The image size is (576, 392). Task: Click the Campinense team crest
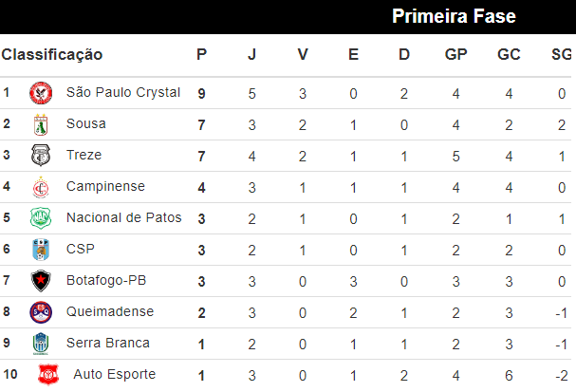41,187
